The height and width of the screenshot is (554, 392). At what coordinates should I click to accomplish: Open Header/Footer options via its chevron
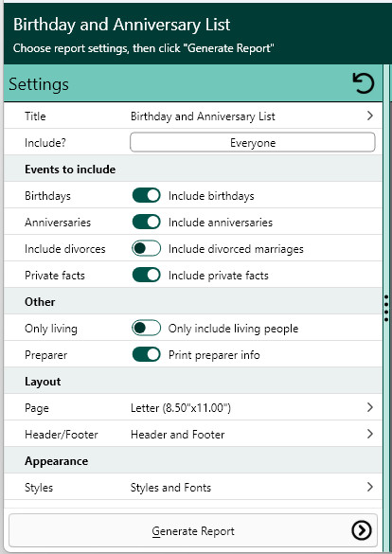tap(370, 434)
